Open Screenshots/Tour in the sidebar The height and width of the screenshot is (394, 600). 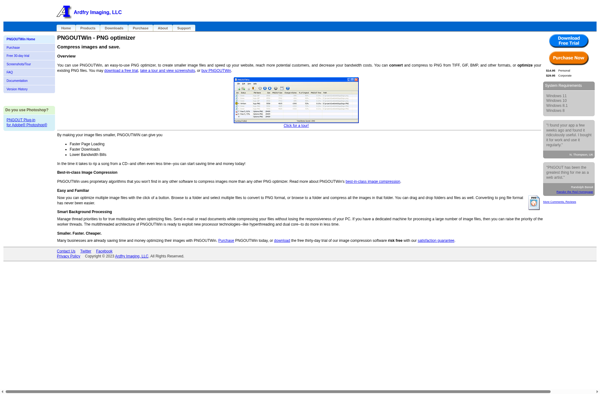29,64
